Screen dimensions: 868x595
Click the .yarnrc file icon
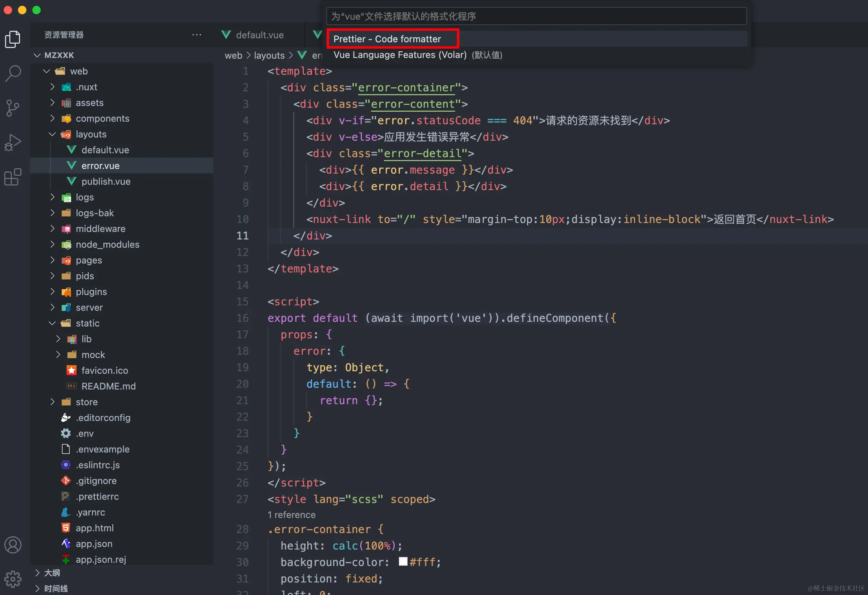[66, 512]
